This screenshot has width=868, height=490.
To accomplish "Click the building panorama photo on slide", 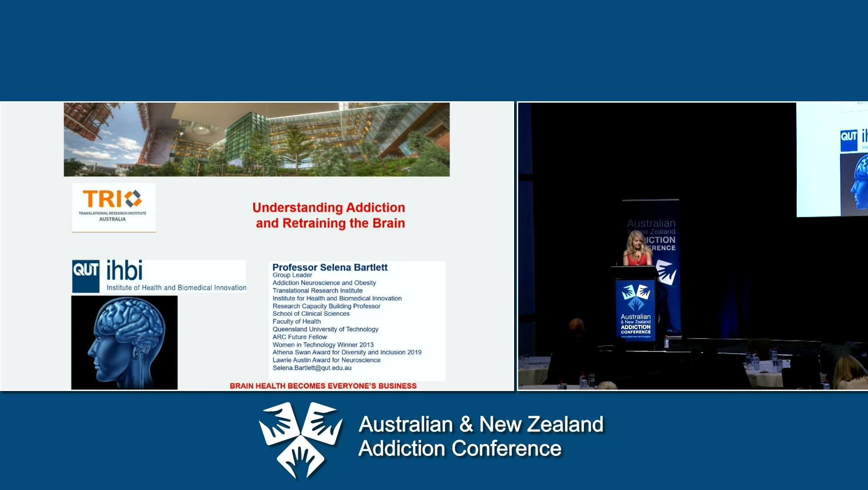I will [x=257, y=139].
